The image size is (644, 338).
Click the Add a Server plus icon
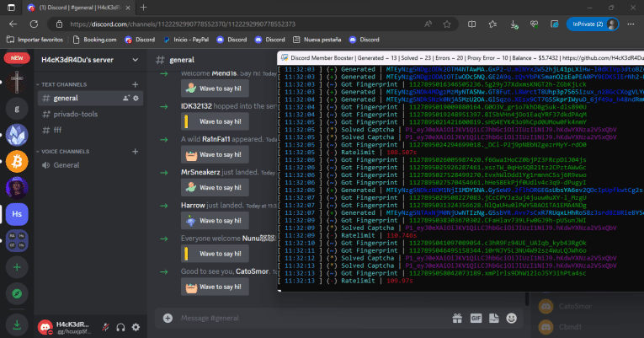(17, 267)
